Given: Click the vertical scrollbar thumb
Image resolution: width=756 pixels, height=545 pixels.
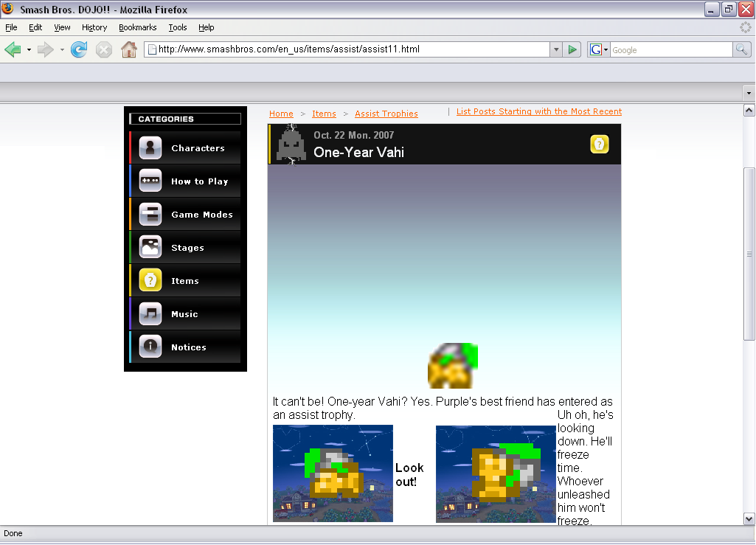Looking at the screenshot, I should point(749,254).
